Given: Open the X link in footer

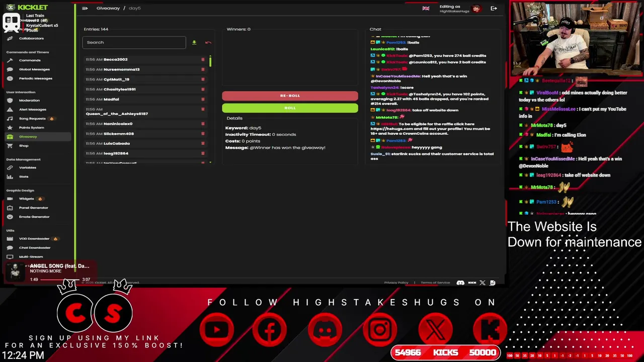Looking at the screenshot, I should click(482, 283).
